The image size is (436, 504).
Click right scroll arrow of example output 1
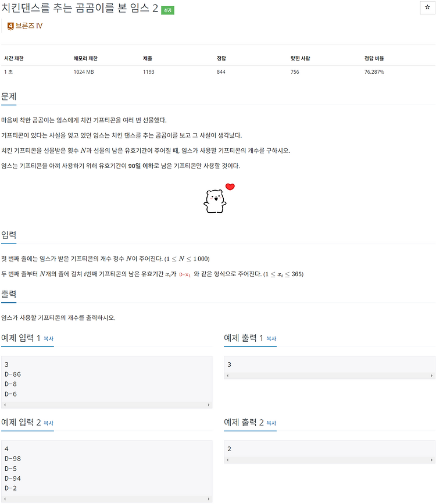coord(431,376)
